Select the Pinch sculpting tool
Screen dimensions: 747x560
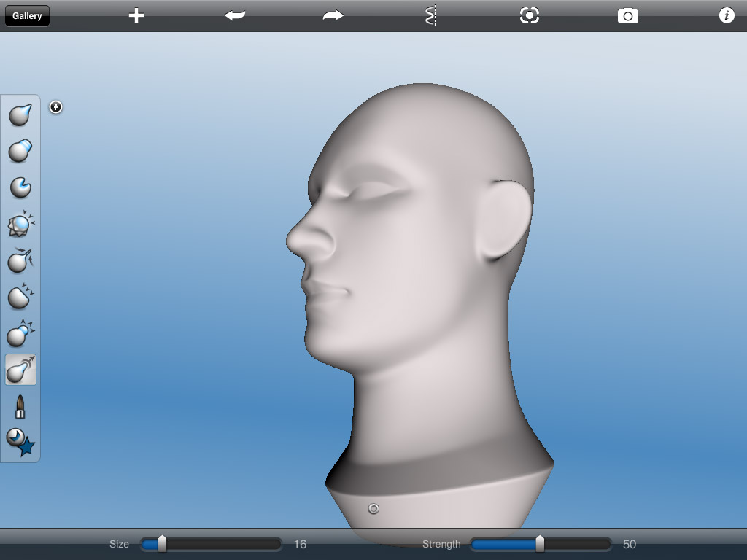click(x=20, y=260)
